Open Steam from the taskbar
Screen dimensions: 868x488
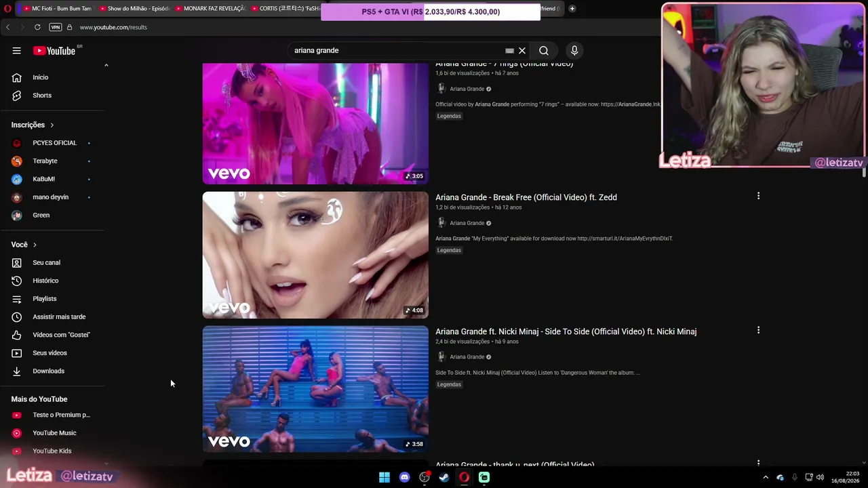tap(444, 477)
